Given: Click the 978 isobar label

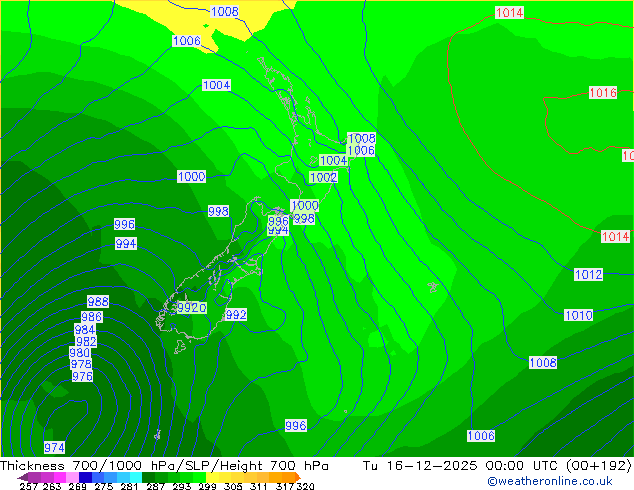Looking at the screenshot, I should click(x=81, y=364).
